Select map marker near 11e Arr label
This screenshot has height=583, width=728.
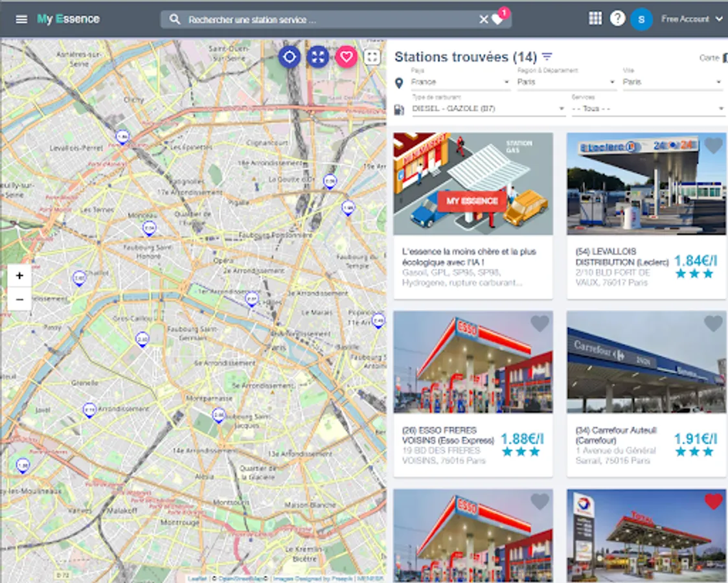[x=378, y=321]
